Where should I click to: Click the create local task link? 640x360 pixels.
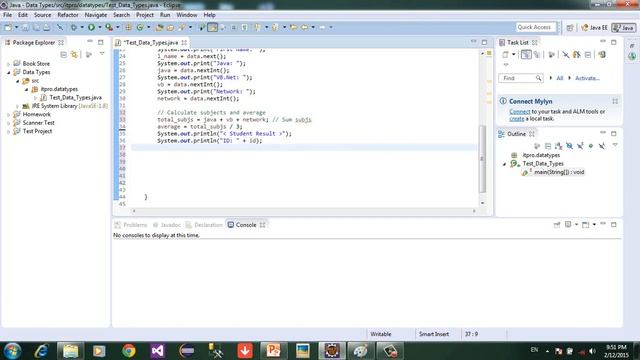(517, 119)
